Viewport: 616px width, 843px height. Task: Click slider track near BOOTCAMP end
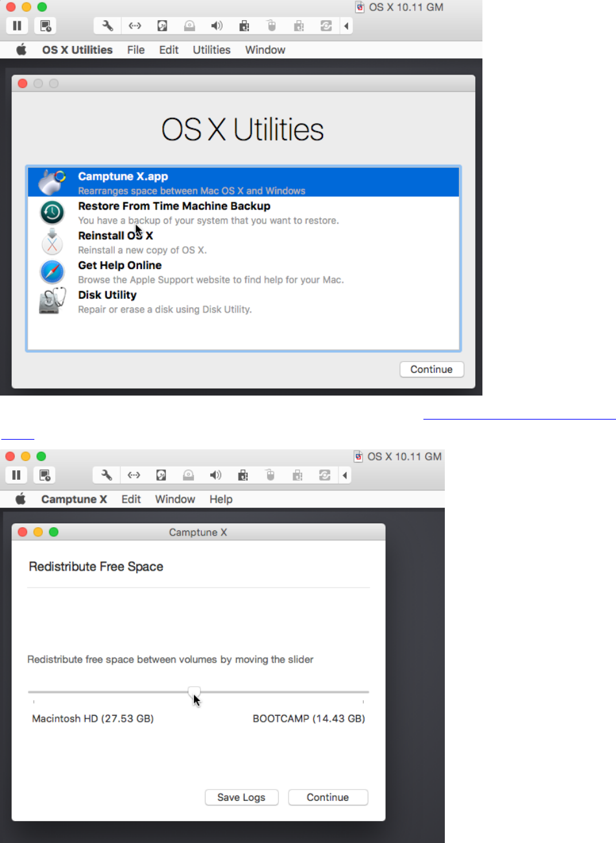pos(359,692)
